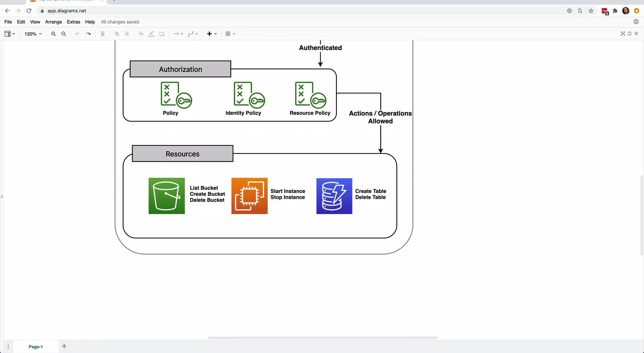Undo the last change
The height and width of the screenshot is (353, 644).
pos(77,34)
